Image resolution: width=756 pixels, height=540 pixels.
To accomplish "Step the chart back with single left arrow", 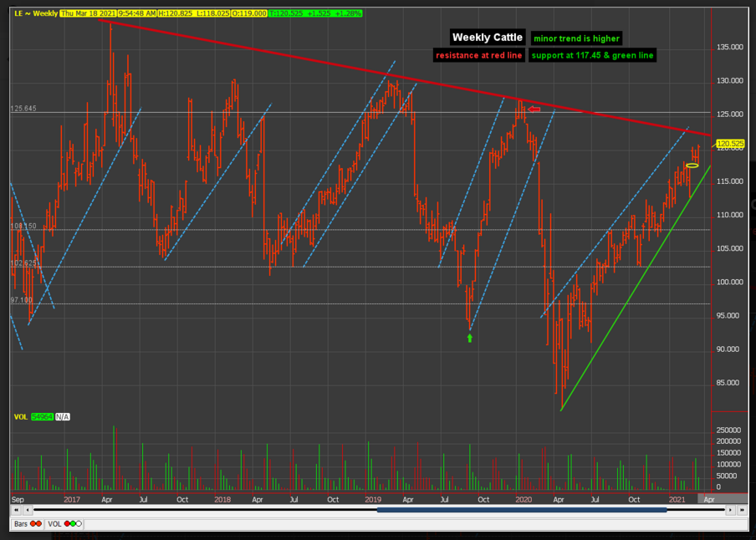I will point(28,510).
